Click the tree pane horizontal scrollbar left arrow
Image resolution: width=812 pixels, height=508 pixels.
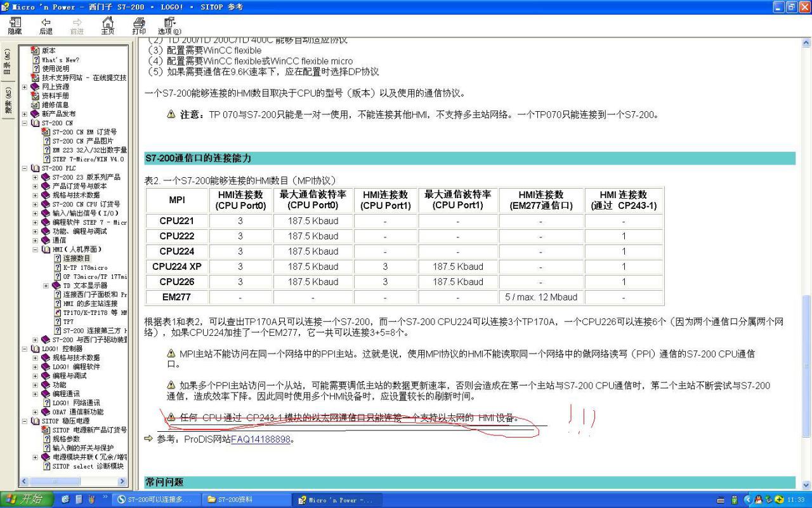(x=25, y=482)
